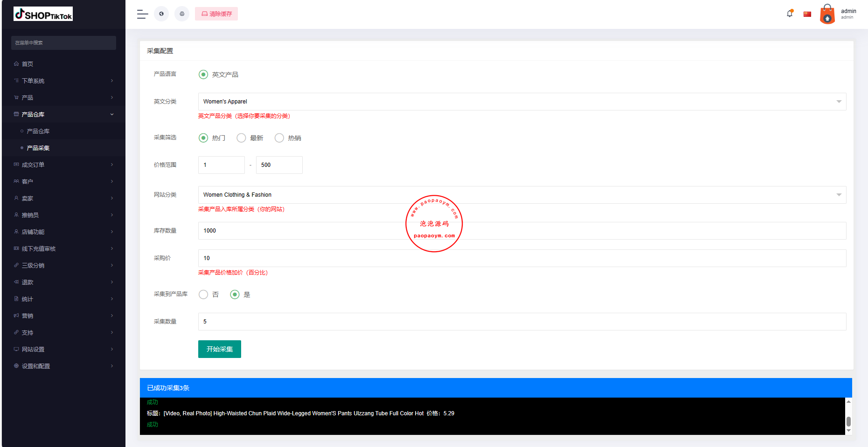This screenshot has width=868, height=447.
Task: Open the 网站分类 Women Clothing & Fashion dropdown
Action: [522, 195]
